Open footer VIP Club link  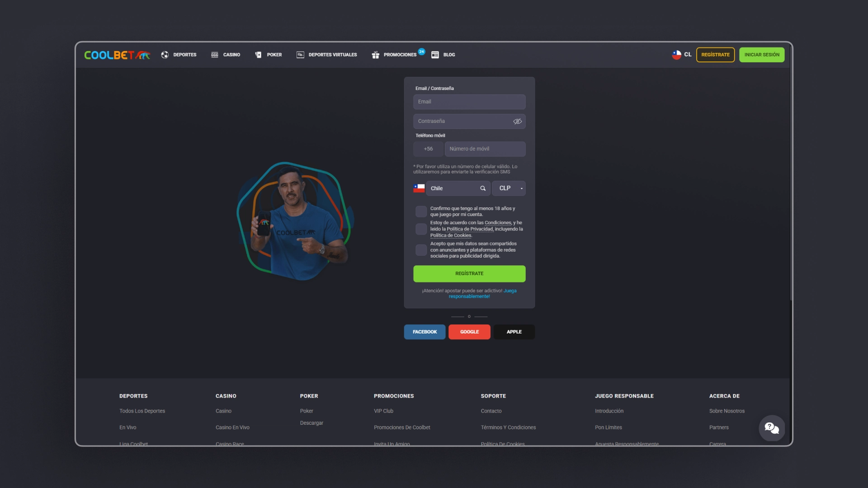point(383,411)
